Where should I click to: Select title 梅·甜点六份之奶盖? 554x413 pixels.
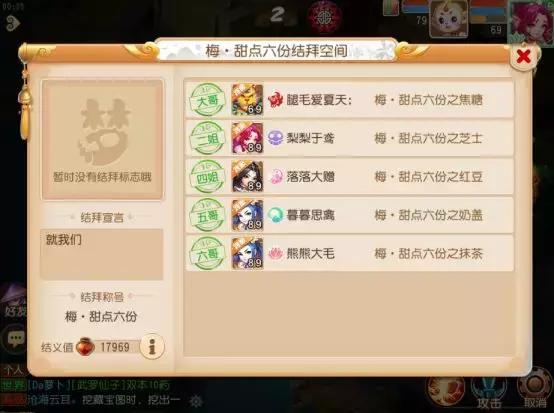428,215
